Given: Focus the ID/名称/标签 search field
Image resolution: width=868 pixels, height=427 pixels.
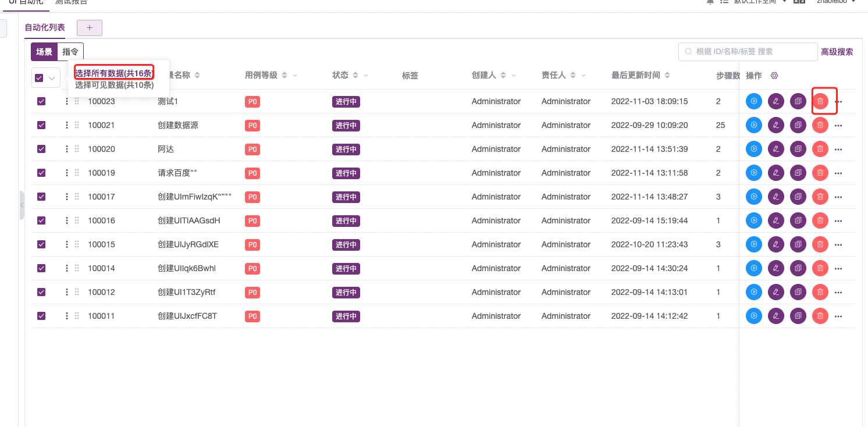Looking at the screenshot, I should click(x=748, y=52).
